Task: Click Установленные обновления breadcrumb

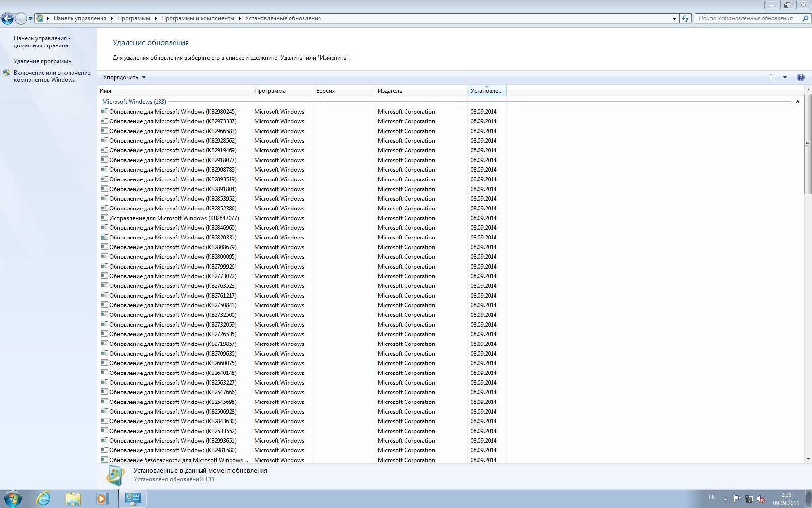Action: click(283, 18)
